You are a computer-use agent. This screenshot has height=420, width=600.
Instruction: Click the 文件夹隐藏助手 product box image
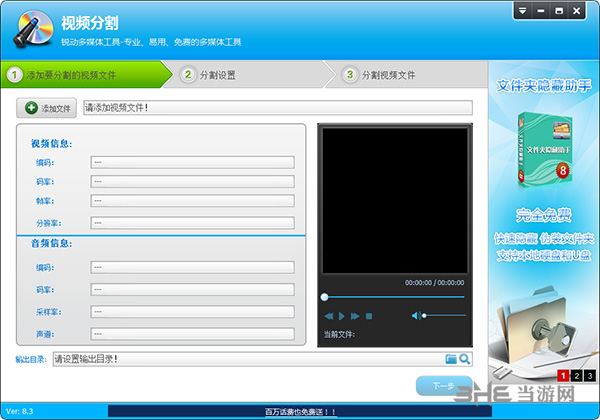(x=545, y=150)
